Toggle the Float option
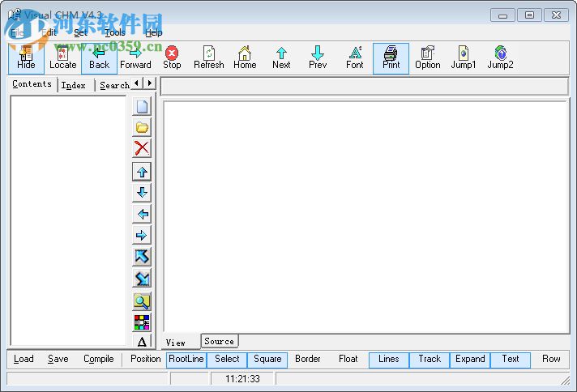The width and height of the screenshot is (577, 392). [348, 359]
